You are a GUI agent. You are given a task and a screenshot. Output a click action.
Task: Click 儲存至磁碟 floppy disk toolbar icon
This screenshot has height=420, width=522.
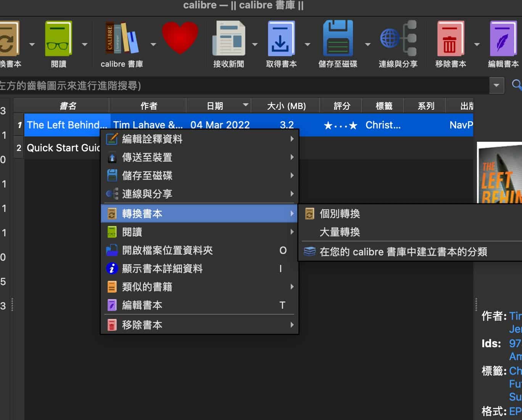pos(338,39)
